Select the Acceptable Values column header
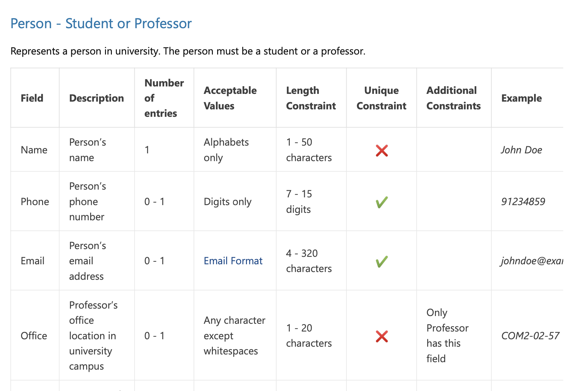Screen dimensions: 588x391 click(230, 98)
